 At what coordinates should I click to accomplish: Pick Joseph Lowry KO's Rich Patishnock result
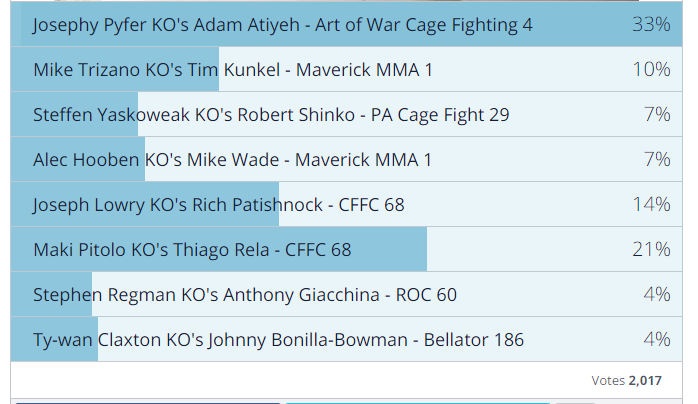point(346,204)
